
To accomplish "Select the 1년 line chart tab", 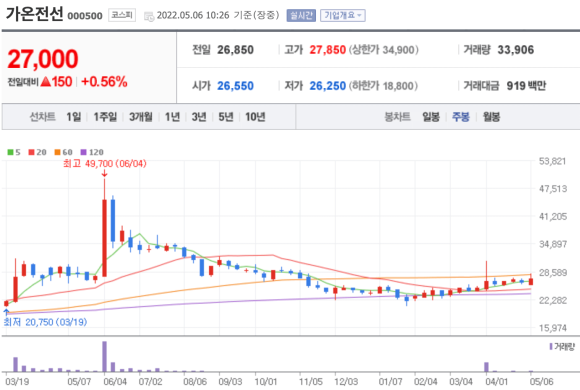I will point(172,117).
